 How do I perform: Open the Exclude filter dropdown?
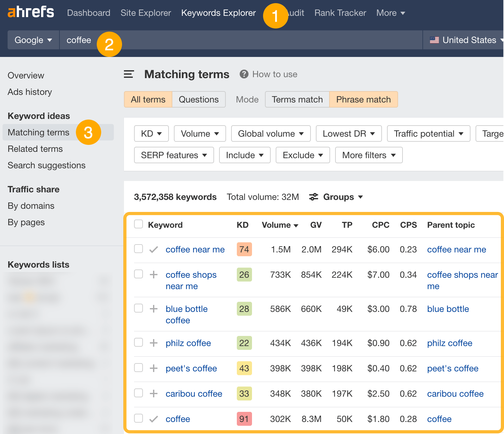[x=303, y=155]
